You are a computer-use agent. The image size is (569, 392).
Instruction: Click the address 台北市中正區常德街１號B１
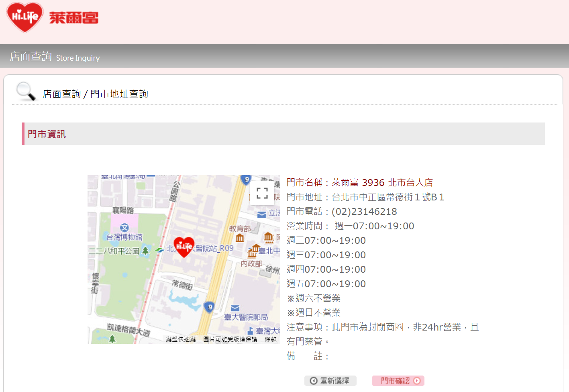click(x=388, y=197)
